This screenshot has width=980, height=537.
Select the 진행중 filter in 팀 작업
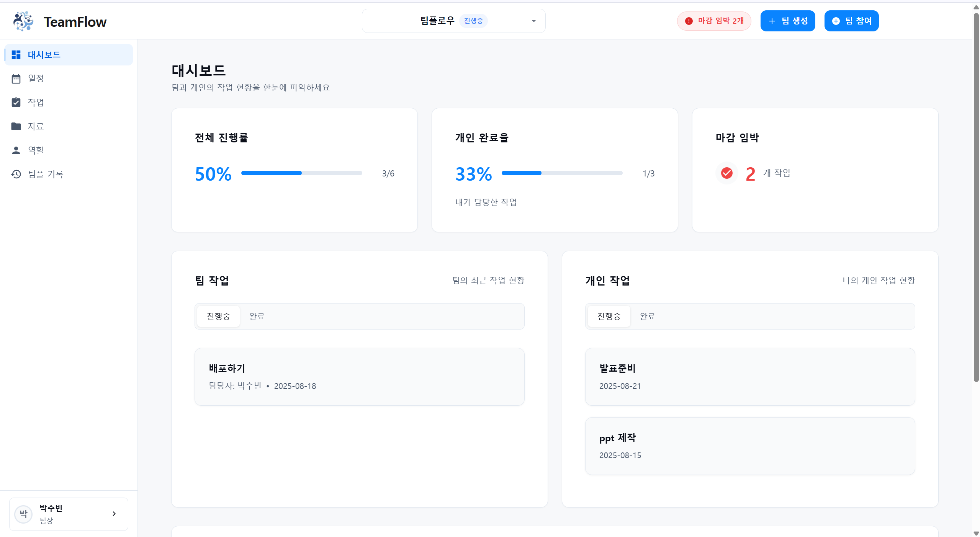point(218,316)
